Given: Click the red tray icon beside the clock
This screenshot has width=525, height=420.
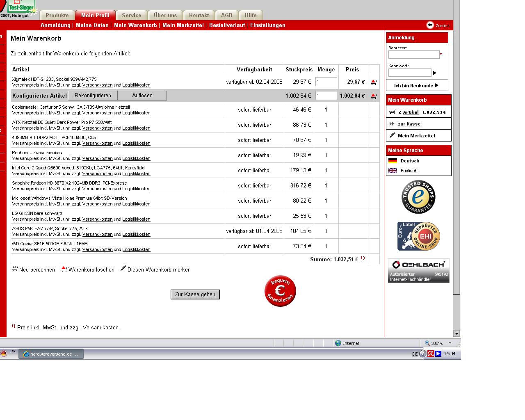Looking at the screenshot, I should [431, 354].
